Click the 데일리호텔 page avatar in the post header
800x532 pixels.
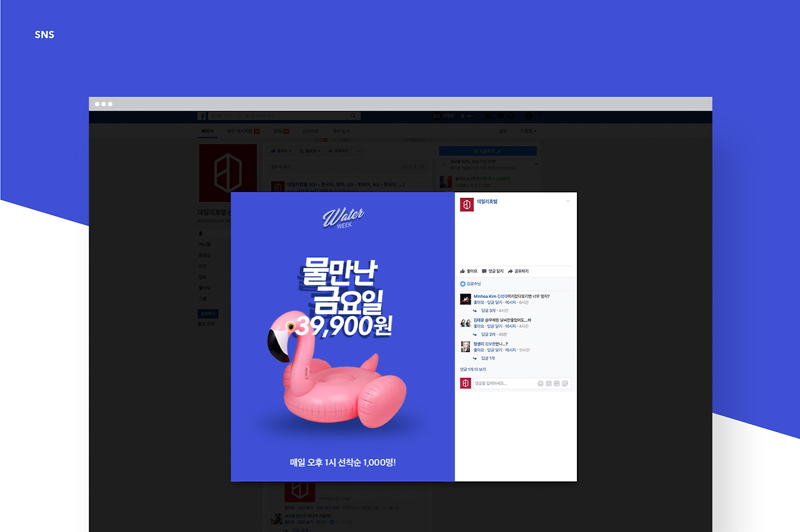click(467, 205)
